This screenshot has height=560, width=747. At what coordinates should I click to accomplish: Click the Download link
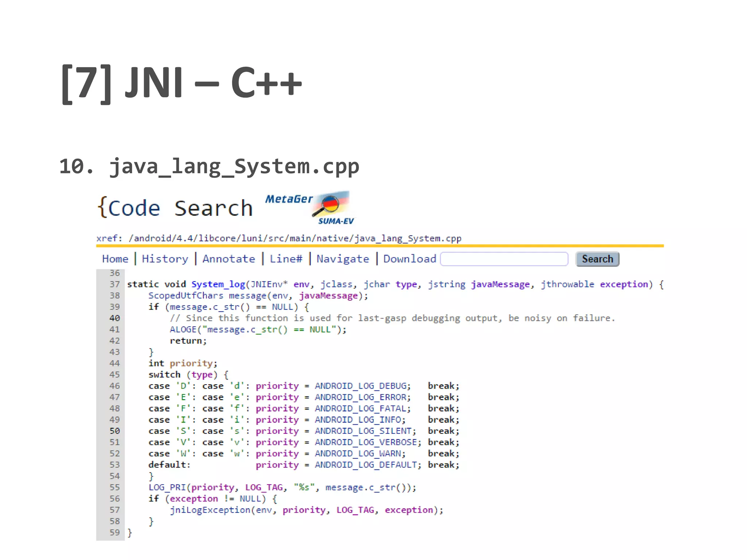(410, 259)
